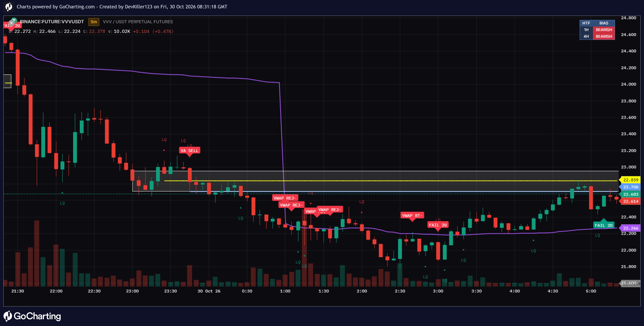Click the volume value 10.02K

[x=122, y=31]
